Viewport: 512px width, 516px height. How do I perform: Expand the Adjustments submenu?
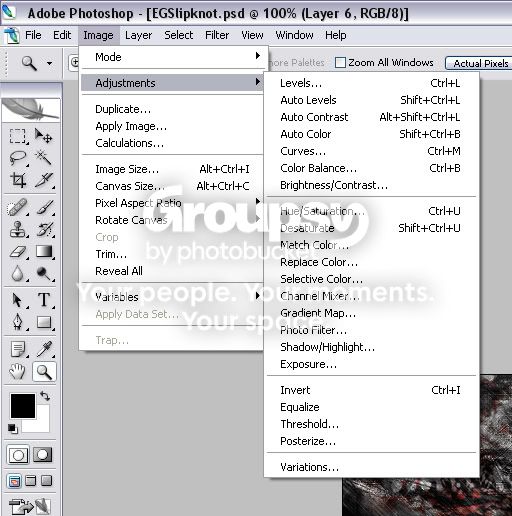(x=172, y=83)
